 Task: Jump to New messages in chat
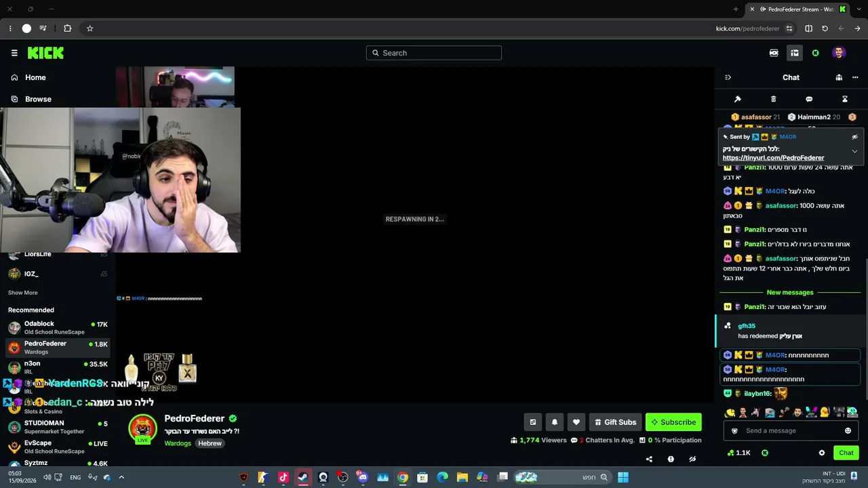[x=790, y=293]
